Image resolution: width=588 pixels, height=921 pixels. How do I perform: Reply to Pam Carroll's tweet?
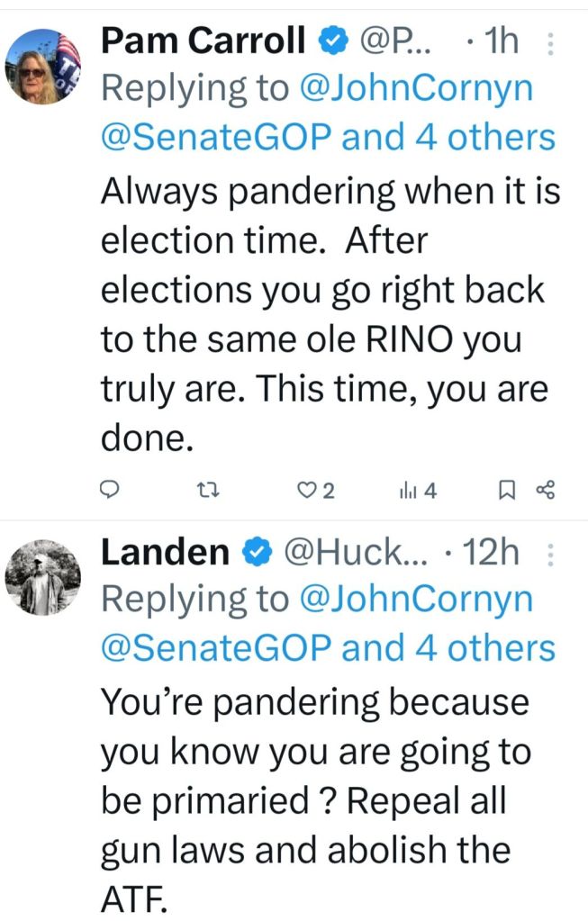109,491
